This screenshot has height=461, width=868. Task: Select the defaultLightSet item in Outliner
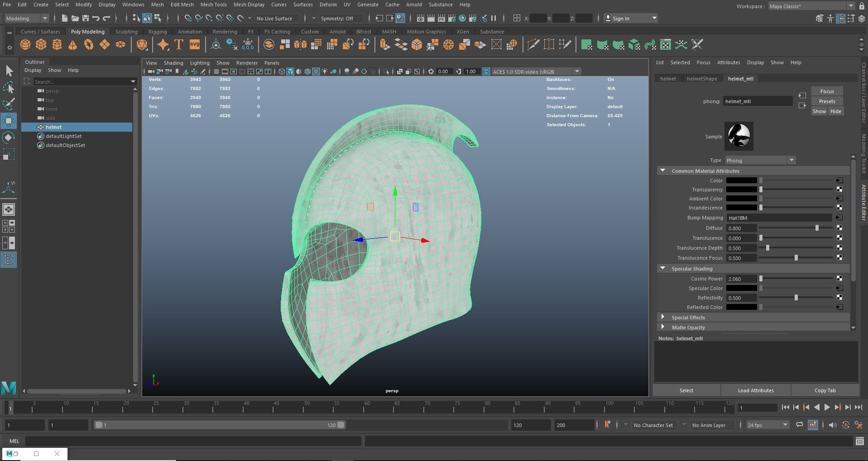tap(63, 136)
